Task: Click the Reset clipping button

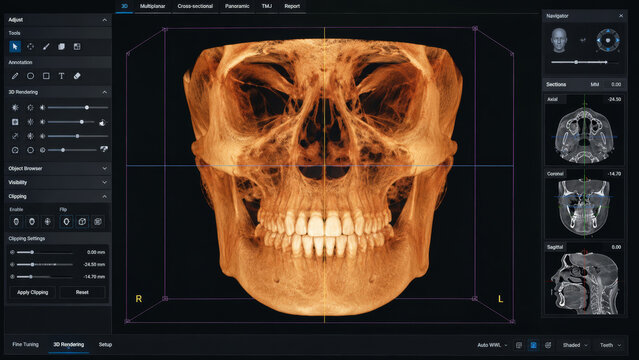Action: tap(82, 292)
